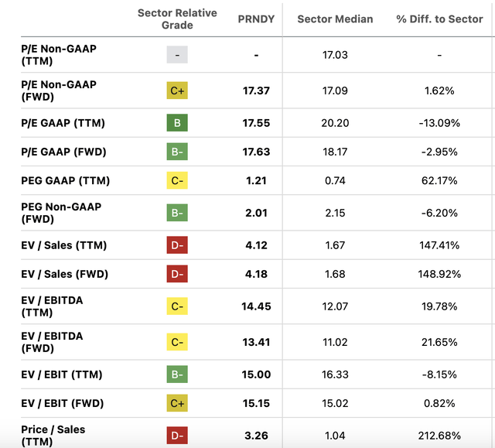Click the B- badge for EV / EBIT (TTM)

(x=177, y=374)
